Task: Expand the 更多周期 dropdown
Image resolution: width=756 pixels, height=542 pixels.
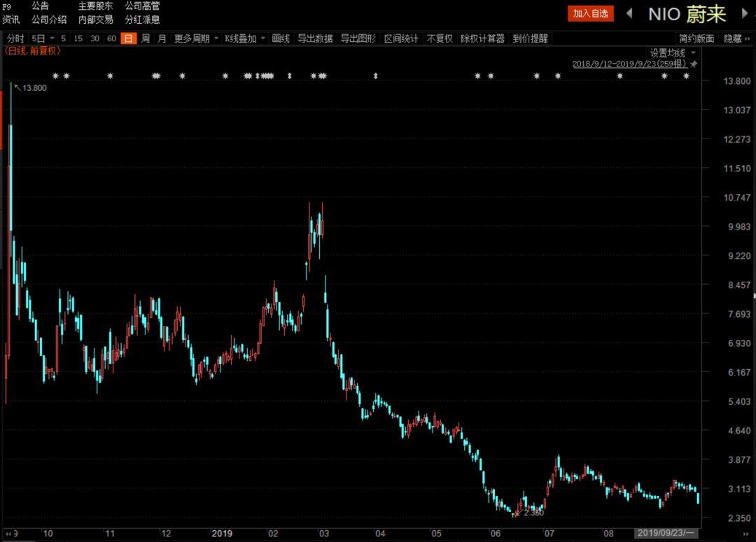Action: [196, 38]
